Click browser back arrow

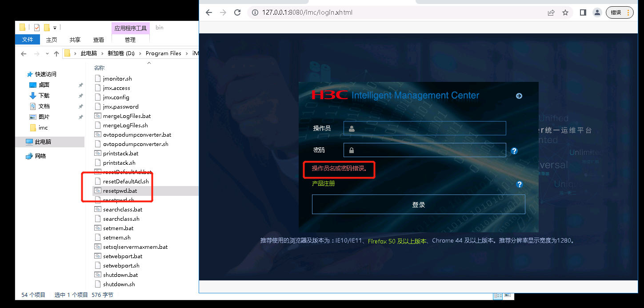(x=209, y=12)
